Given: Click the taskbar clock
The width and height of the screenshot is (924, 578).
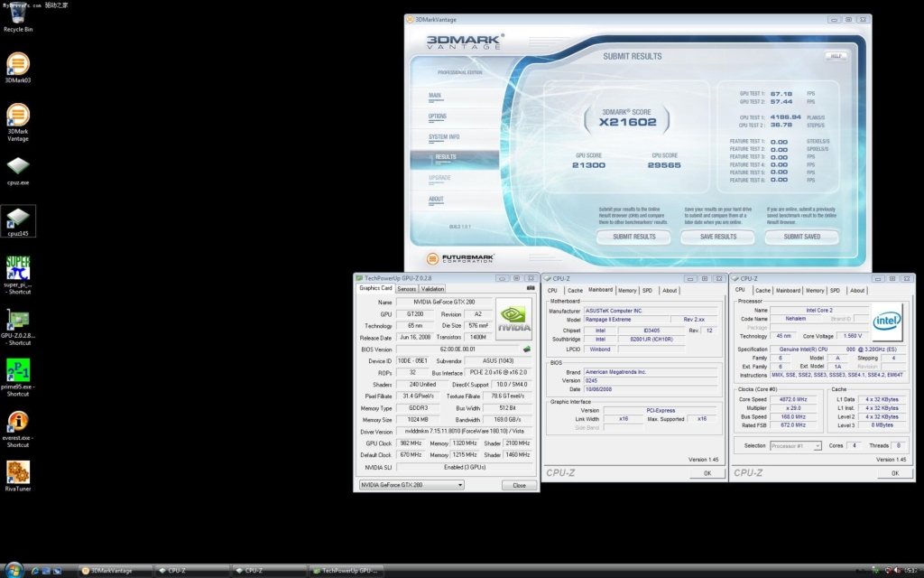Looking at the screenshot, I should (912, 571).
